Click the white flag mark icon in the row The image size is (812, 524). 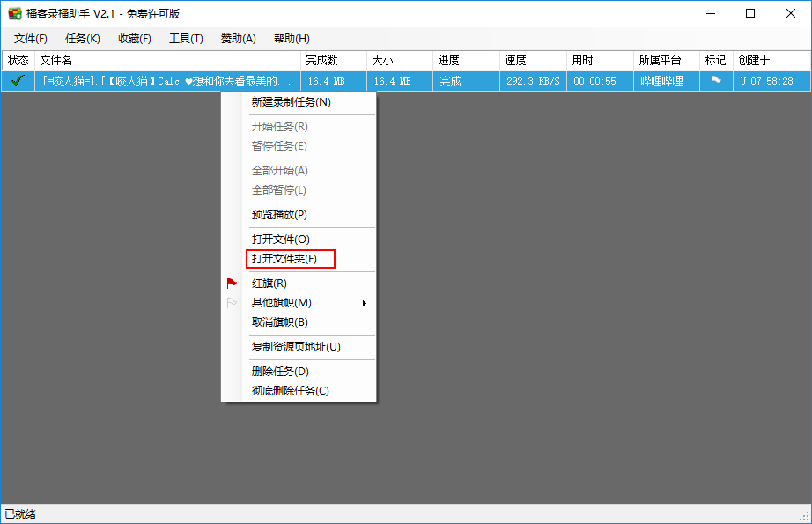tap(716, 81)
